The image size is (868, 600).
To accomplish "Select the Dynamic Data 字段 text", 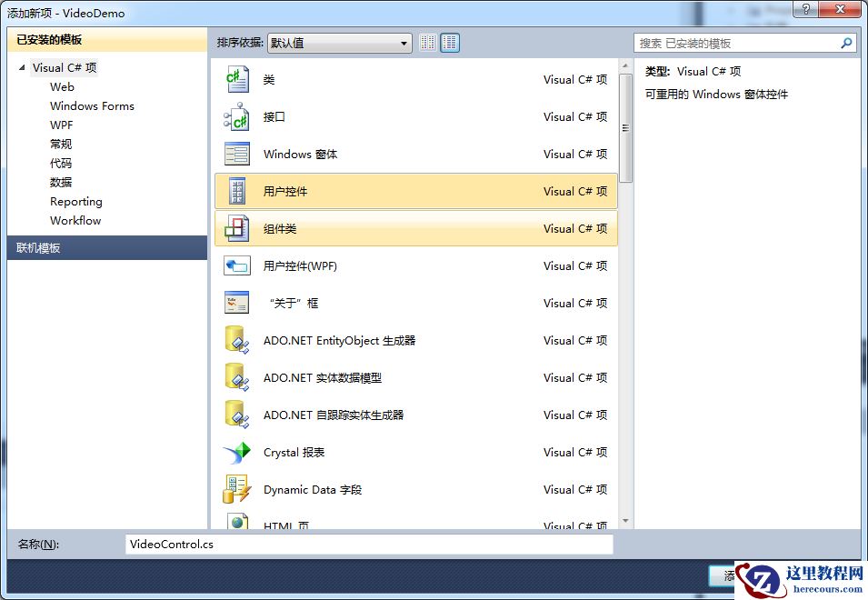I will pyautogui.click(x=313, y=490).
